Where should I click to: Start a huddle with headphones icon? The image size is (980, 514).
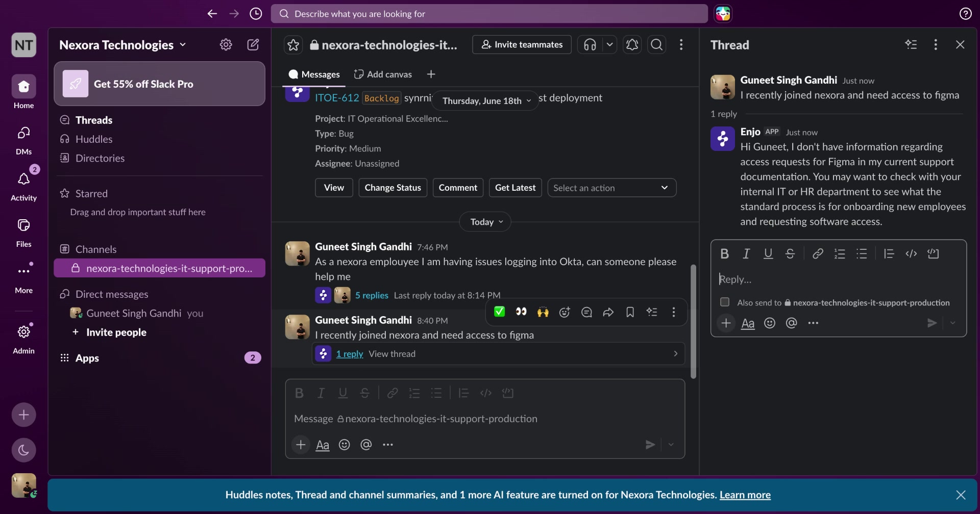pyautogui.click(x=590, y=45)
